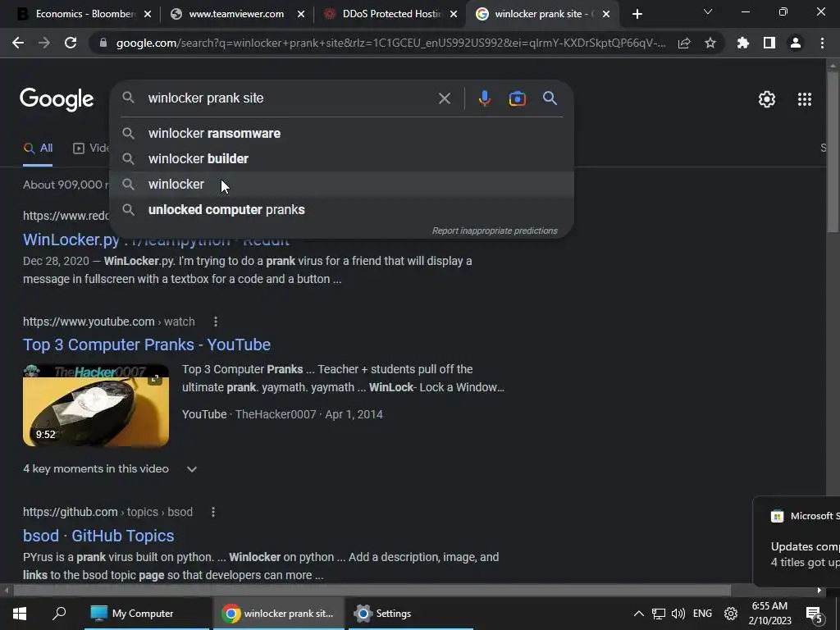Click the Google logo
840x630 pixels.
pos(57,99)
